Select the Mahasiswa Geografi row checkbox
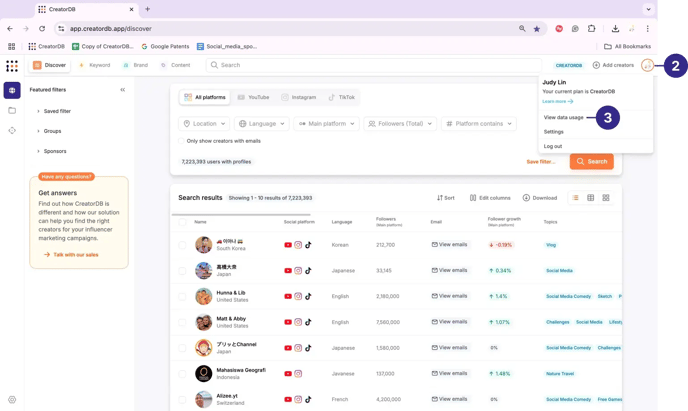 click(182, 374)
